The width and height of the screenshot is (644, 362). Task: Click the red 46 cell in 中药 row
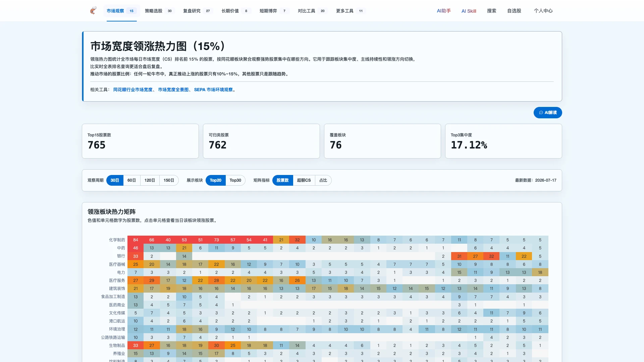tap(136, 248)
